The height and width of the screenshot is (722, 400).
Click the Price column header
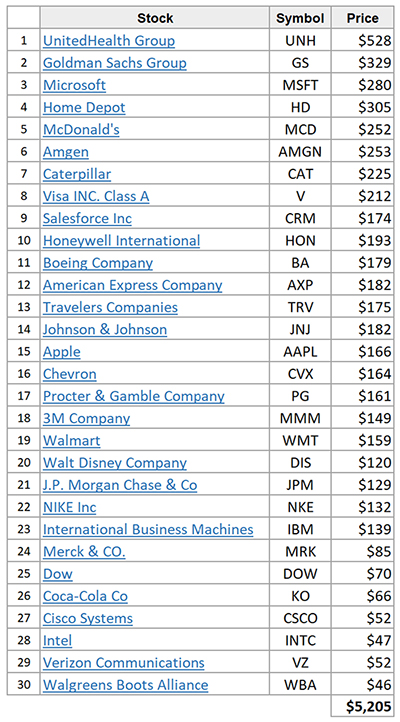click(363, 18)
